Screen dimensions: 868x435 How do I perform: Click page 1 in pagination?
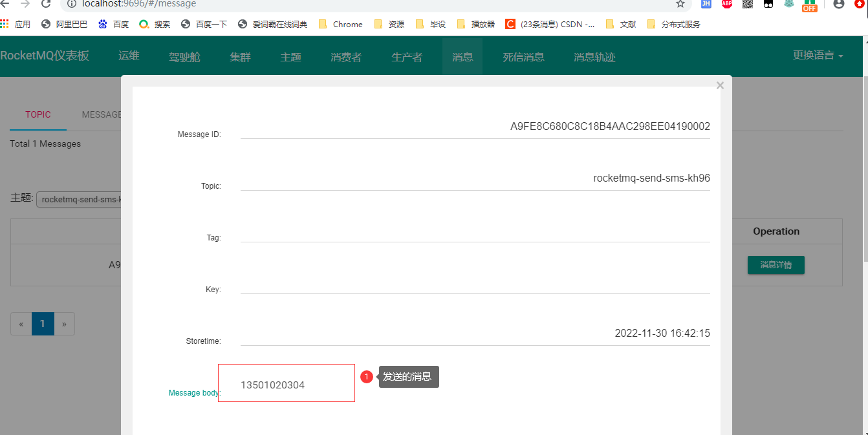click(43, 324)
